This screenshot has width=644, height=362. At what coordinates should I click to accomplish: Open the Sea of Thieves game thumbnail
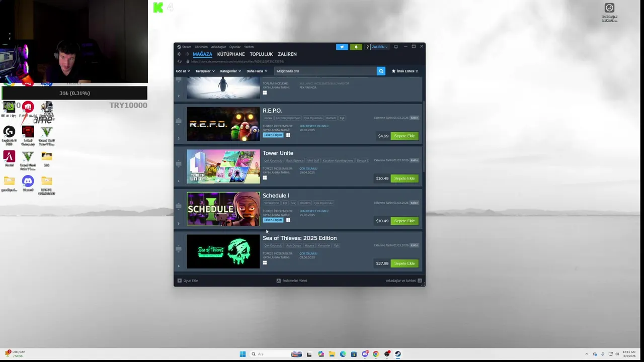click(x=223, y=251)
